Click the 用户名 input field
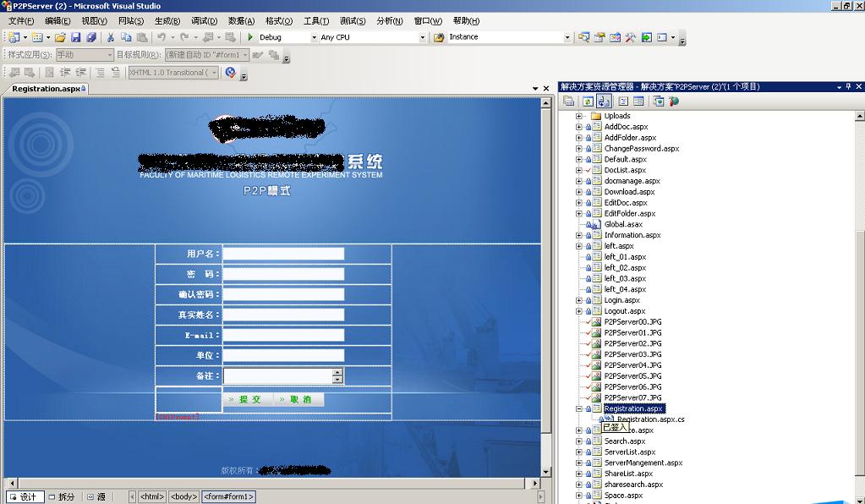Screen dimensions: 865x504 (283, 254)
